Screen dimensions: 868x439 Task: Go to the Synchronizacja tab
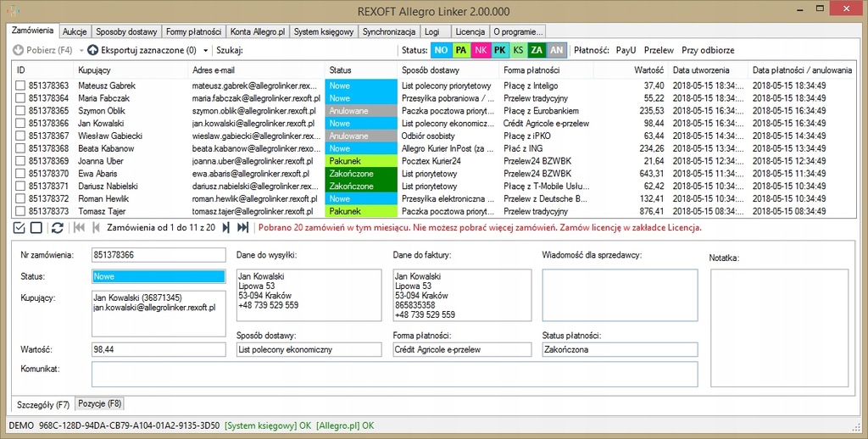[x=389, y=31]
